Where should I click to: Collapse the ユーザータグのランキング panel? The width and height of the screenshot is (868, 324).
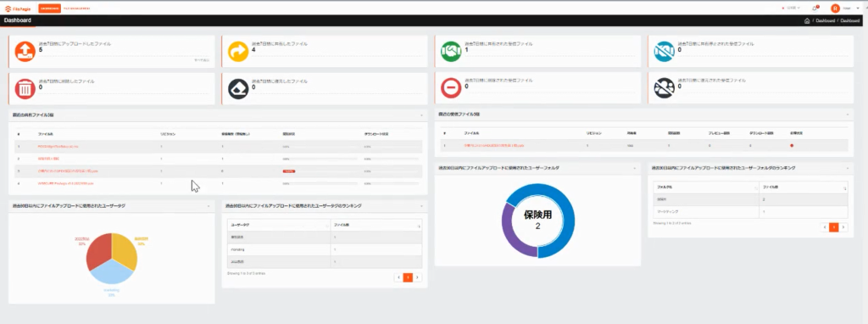[x=422, y=206]
